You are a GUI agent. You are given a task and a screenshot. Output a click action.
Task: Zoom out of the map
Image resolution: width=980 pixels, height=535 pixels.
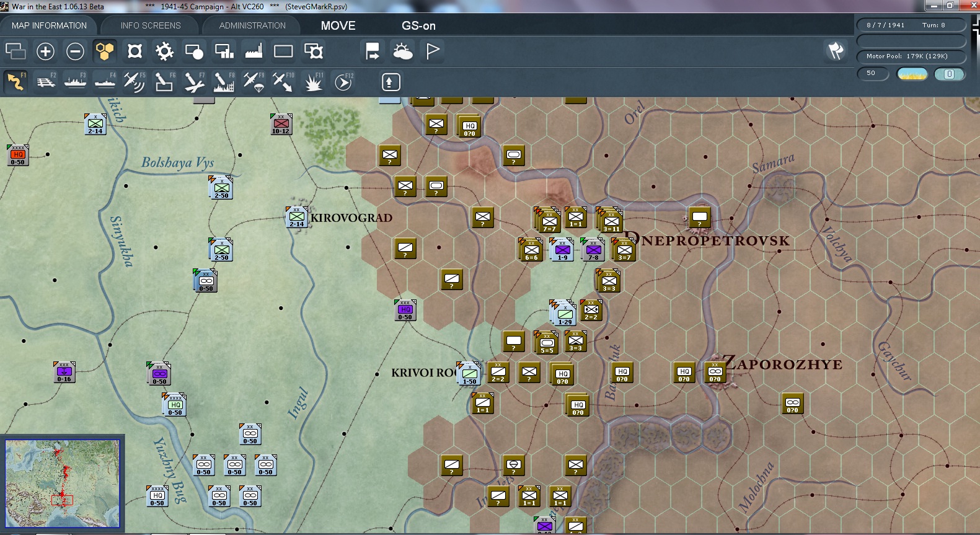coord(75,51)
